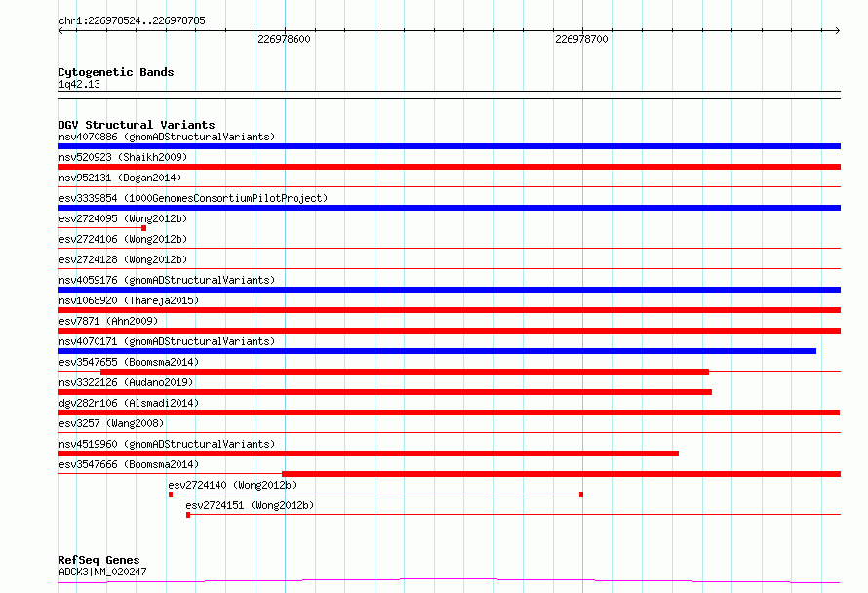Click the magenta ADCK3 gene line
This screenshot has height=593, width=868.
pyautogui.click(x=449, y=581)
